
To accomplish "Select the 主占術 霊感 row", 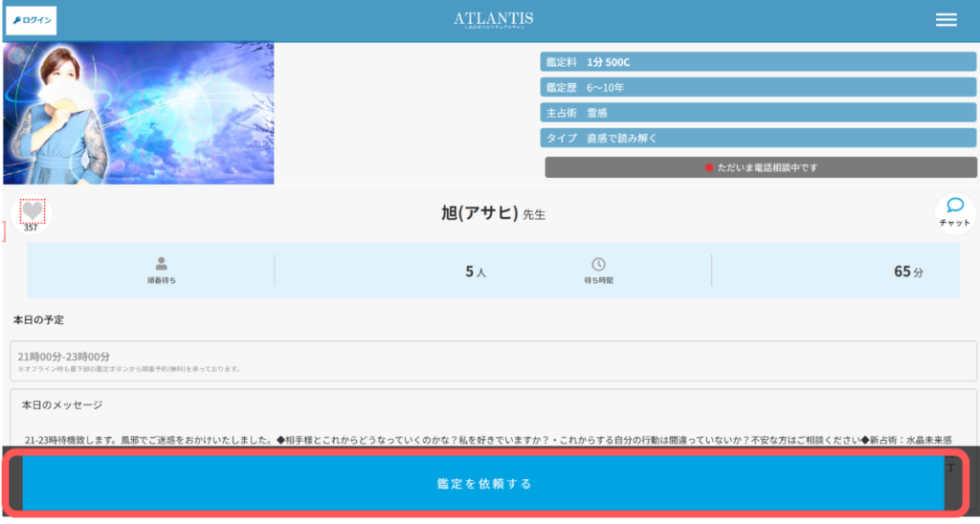I will 758,113.
